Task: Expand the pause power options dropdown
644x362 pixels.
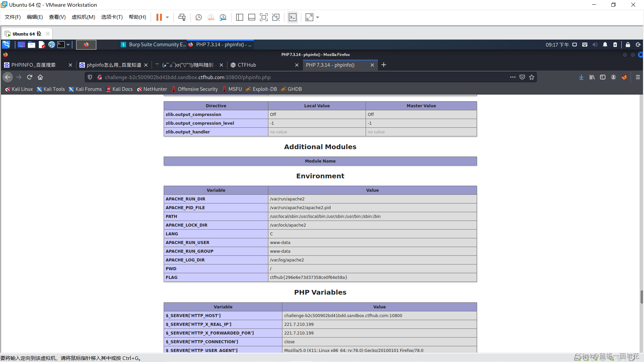Action: (167, 17)
